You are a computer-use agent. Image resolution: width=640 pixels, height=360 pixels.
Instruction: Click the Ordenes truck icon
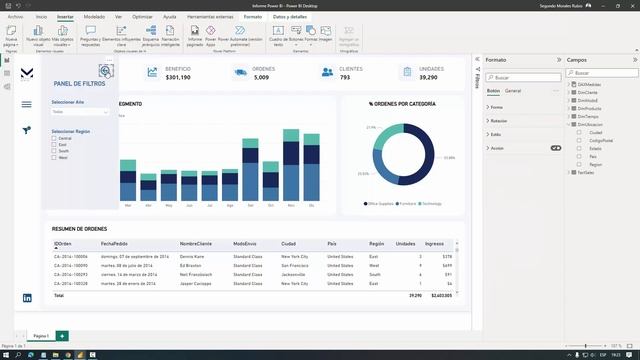coord(241,72)
